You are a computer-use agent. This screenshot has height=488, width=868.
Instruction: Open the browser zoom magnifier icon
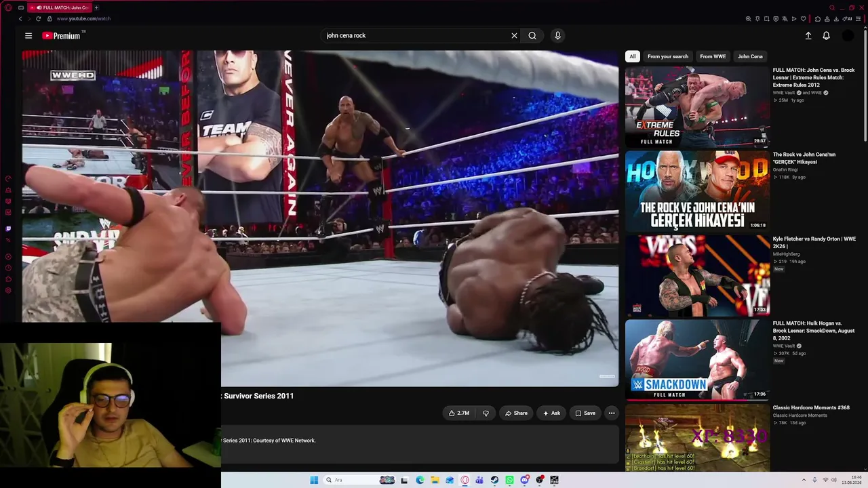[748, 19]
